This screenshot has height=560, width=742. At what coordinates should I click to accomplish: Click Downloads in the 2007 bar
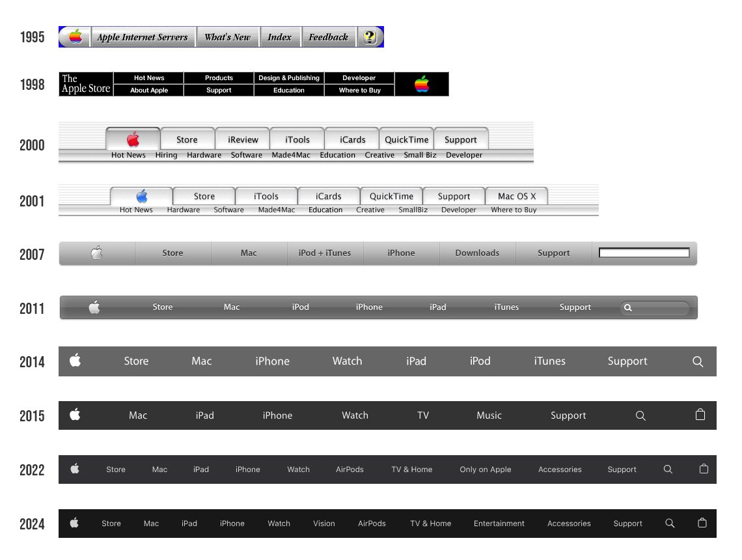click(x=477, y=253)
